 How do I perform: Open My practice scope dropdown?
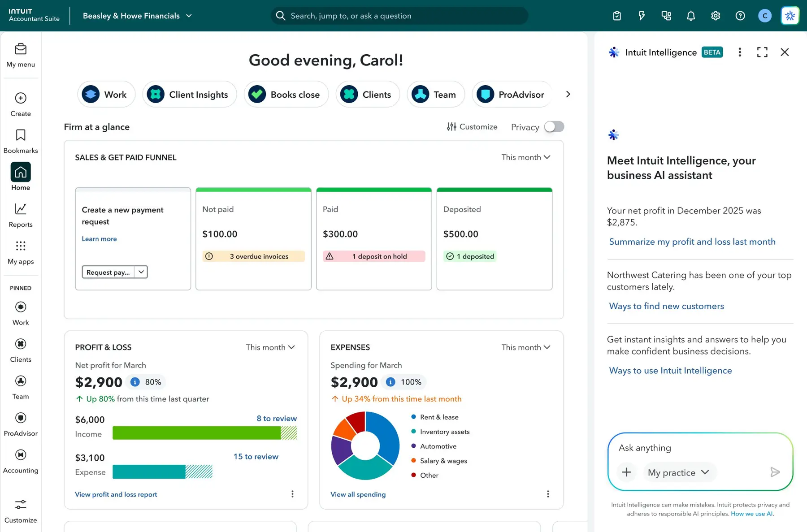[679, 472]
